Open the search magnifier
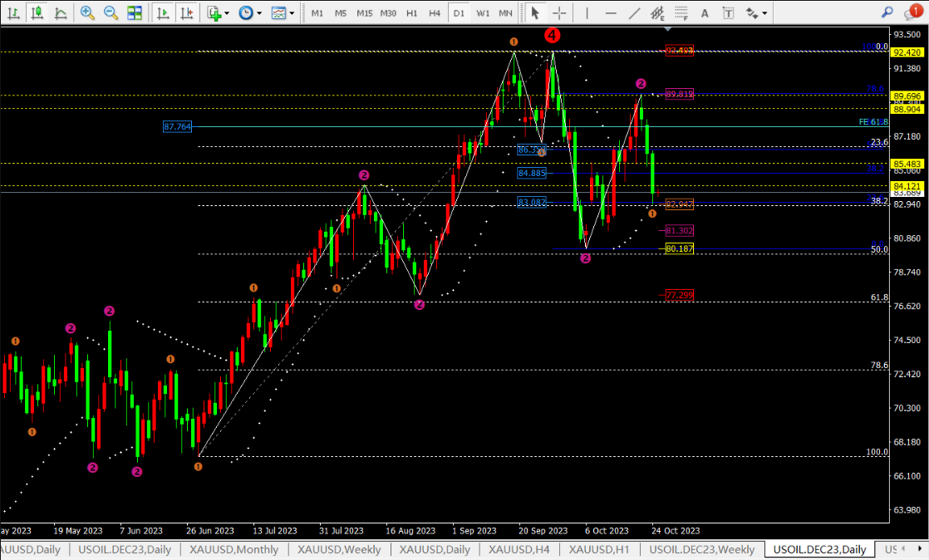The width and height of the screenshot is (929, 560). pos(887,12)
